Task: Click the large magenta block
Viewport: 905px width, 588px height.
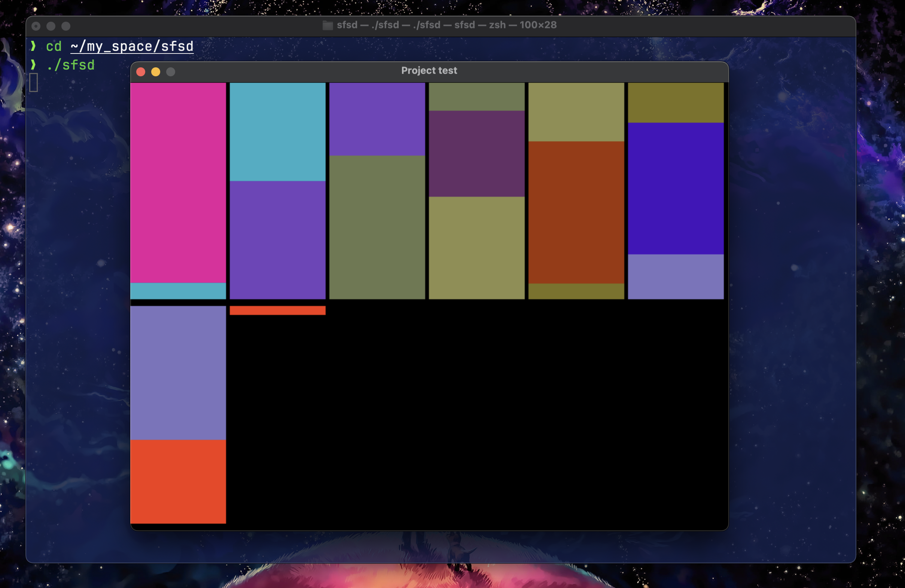Action: [178, 183]
